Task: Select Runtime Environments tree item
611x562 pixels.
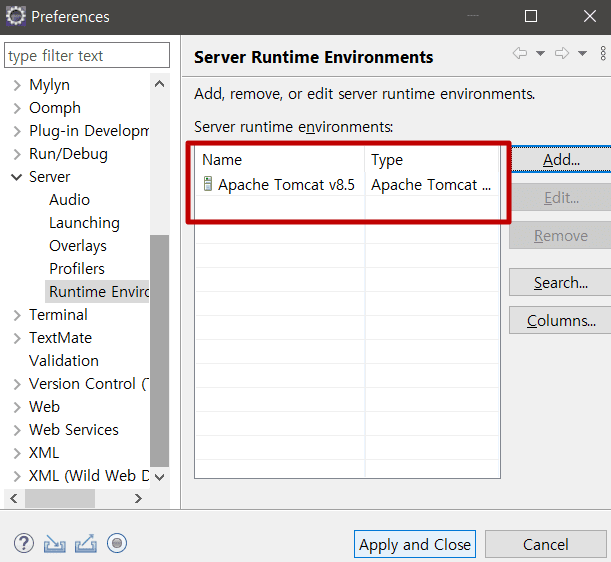Action: [x=97, y=292]
